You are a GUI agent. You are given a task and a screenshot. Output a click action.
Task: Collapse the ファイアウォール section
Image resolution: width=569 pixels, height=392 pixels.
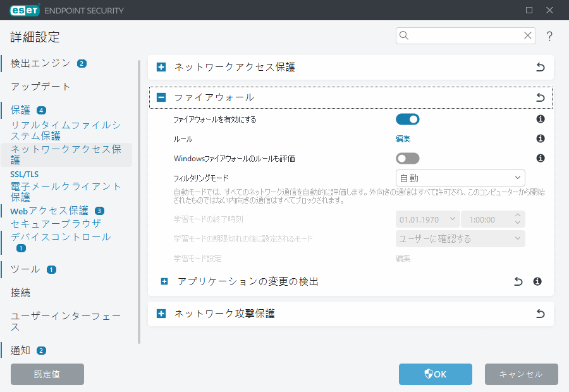pos(161,97)
